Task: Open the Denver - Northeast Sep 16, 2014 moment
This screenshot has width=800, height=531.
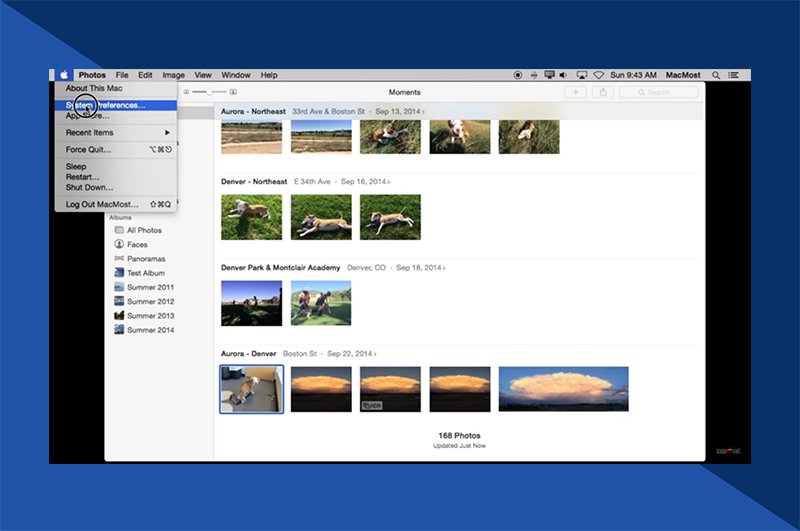Action: (306, 182)
